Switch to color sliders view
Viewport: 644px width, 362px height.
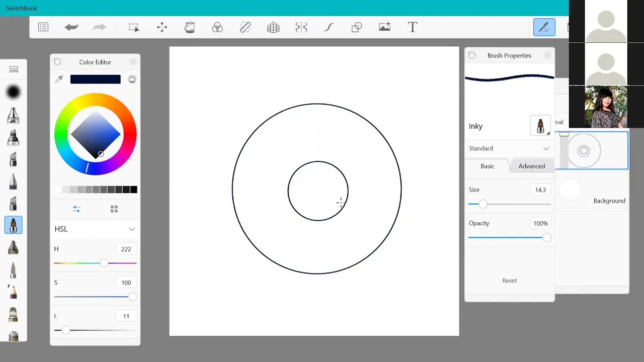76,209
